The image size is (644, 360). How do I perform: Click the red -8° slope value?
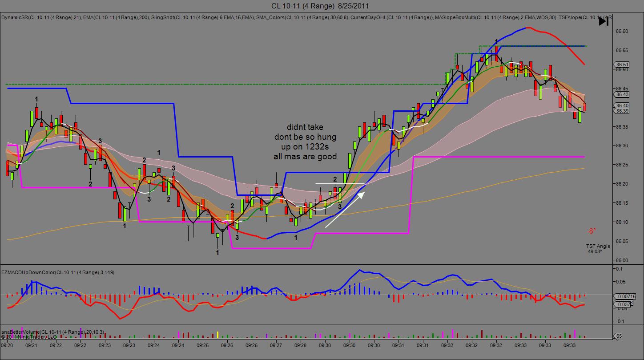tap(591, 231)
